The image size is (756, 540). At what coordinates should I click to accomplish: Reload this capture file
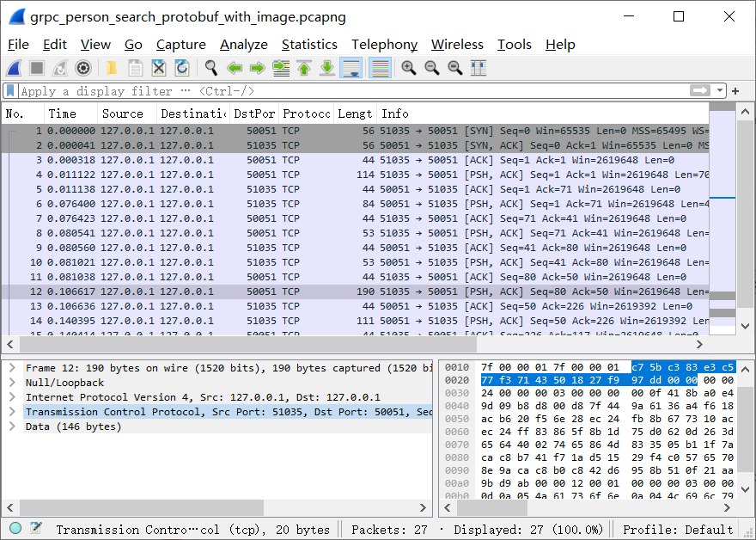coord(180,68)
